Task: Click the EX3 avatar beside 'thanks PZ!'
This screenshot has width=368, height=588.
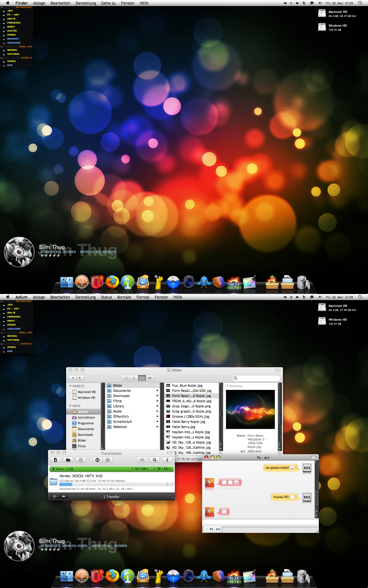Action: [307, 497]
